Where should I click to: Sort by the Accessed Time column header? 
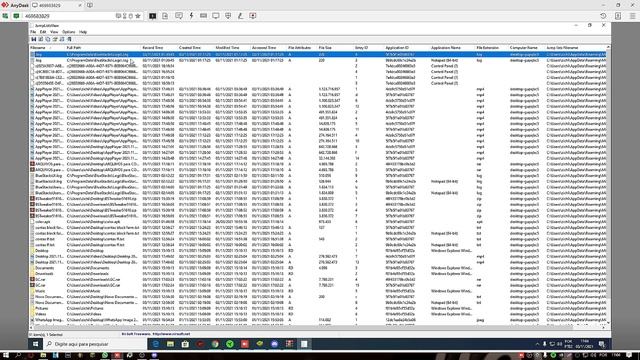(x=268, y=48)
